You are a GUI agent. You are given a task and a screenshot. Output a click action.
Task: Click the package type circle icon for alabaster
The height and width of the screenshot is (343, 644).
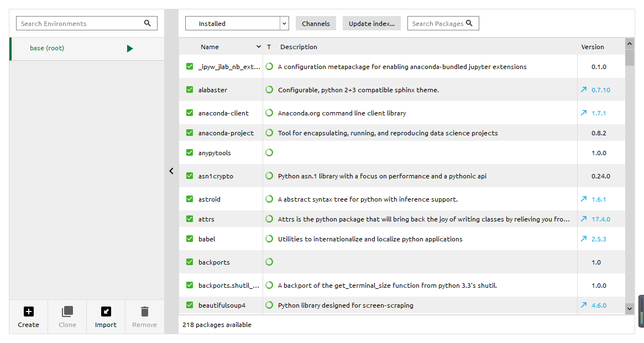point(269,89)
